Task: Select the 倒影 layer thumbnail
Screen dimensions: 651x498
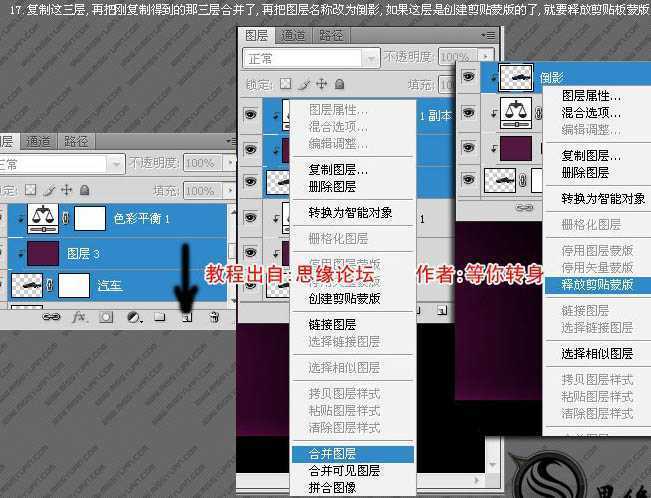Action: tap(516, 77)
